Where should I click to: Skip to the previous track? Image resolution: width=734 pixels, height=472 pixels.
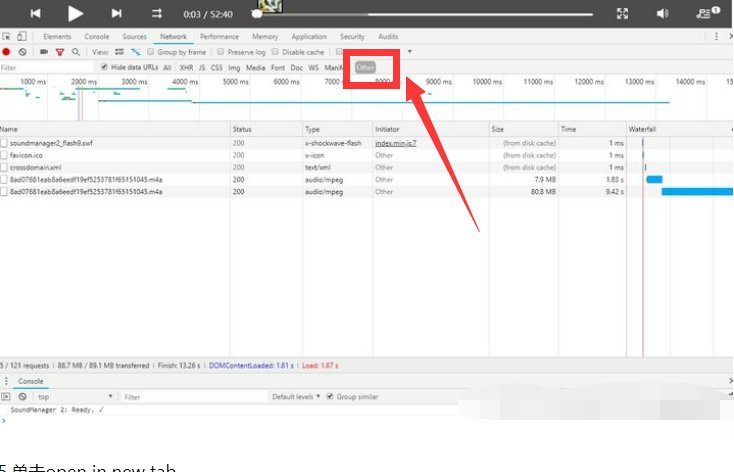point(36,13)
